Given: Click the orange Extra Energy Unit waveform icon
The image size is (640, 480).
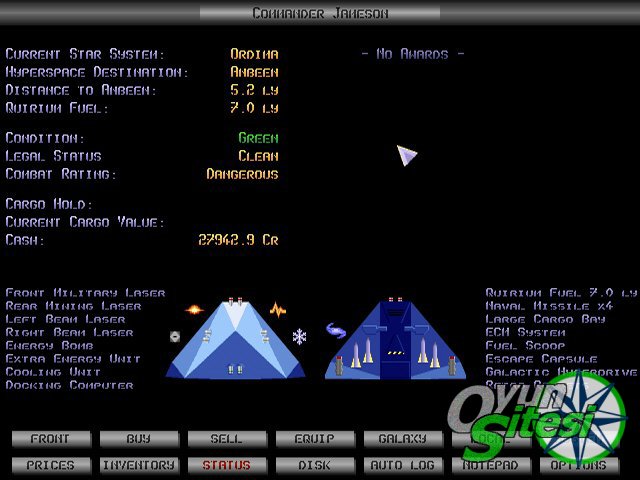Looking at the screenshot, I should [278, 310].
